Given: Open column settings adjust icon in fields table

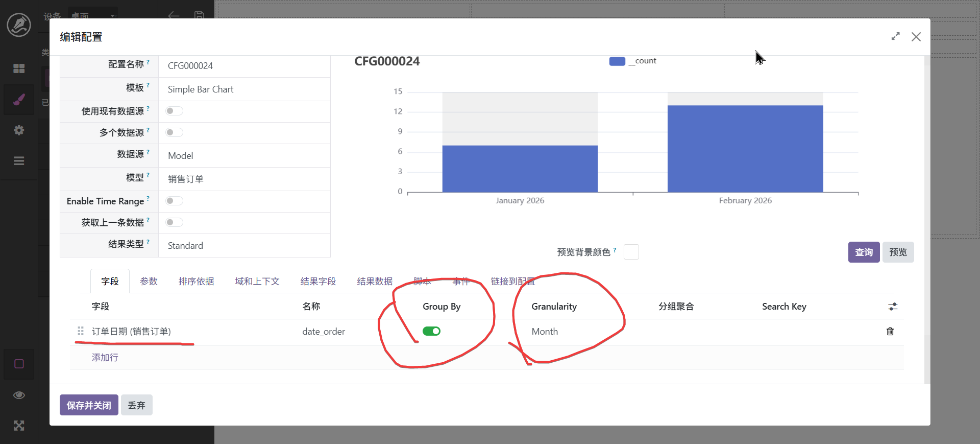Looking at the screenshot, I should (893, 307).
